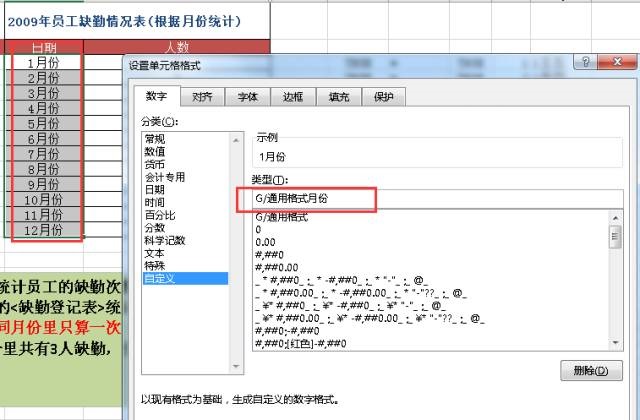Select the 5月份 cell
This screenshot has height=420, width=640.
tap(44, 123)
